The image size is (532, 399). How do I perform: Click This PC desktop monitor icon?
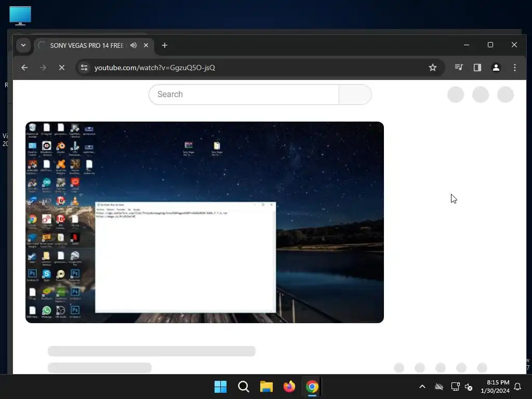pyautogui.click(x=20, y=16)
